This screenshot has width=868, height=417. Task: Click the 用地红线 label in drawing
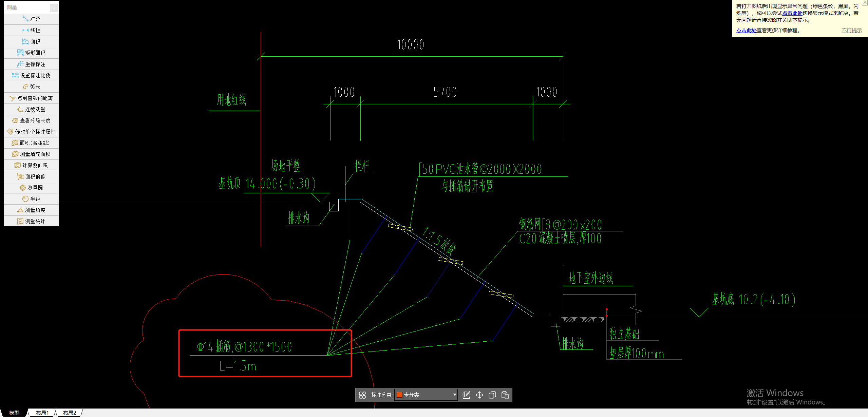click(231, 99)
